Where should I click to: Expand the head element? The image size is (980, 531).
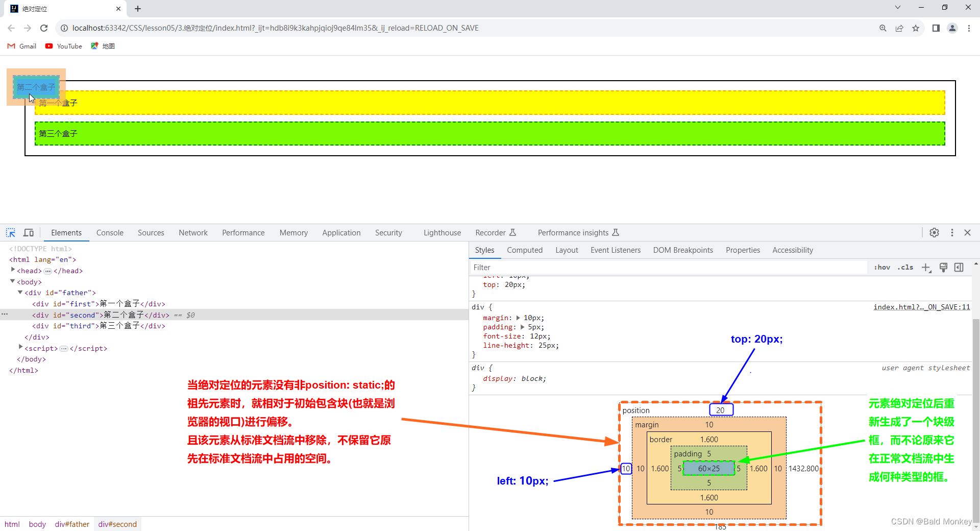tap(13, 270)
